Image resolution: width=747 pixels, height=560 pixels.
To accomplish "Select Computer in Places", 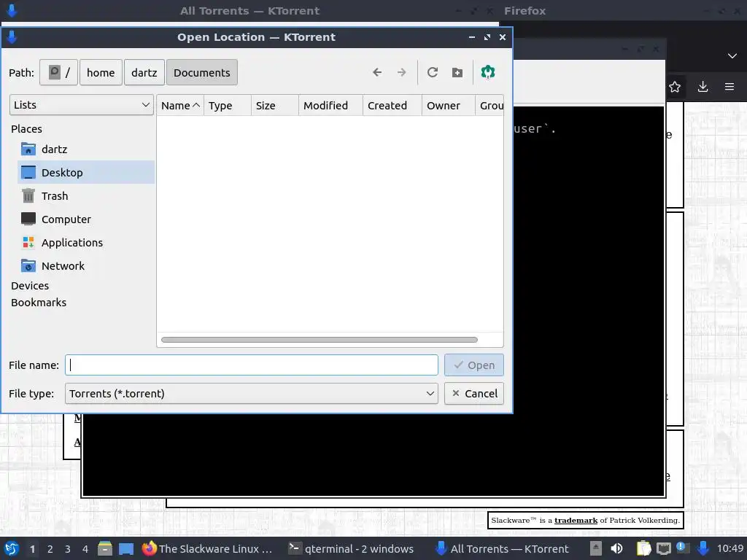I will point(86,219).
